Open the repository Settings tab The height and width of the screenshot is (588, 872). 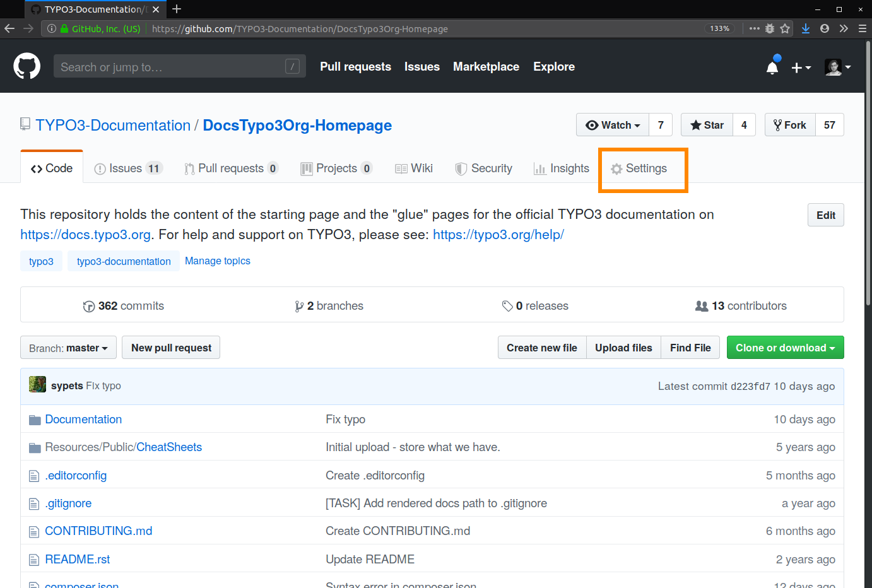639,168
